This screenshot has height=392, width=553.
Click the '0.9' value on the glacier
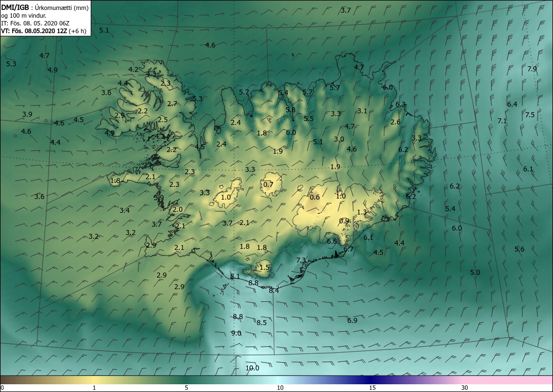[x=344, y=221]
